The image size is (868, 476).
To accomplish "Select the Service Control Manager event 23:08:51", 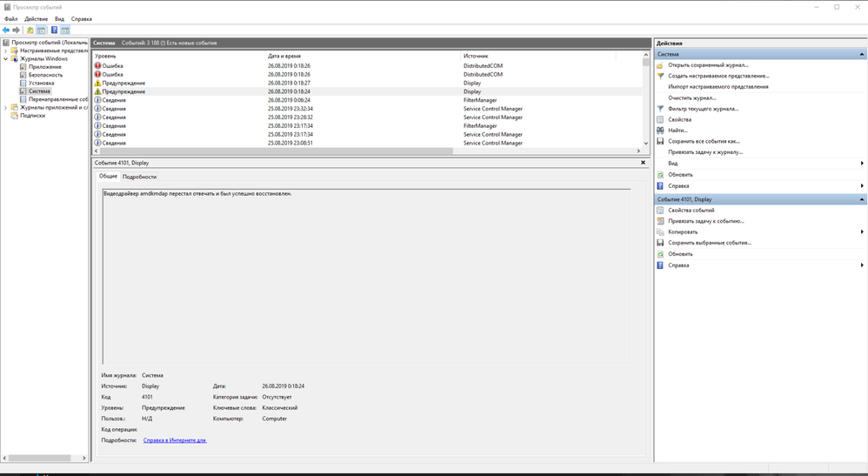I will click(x=368, y=143).
